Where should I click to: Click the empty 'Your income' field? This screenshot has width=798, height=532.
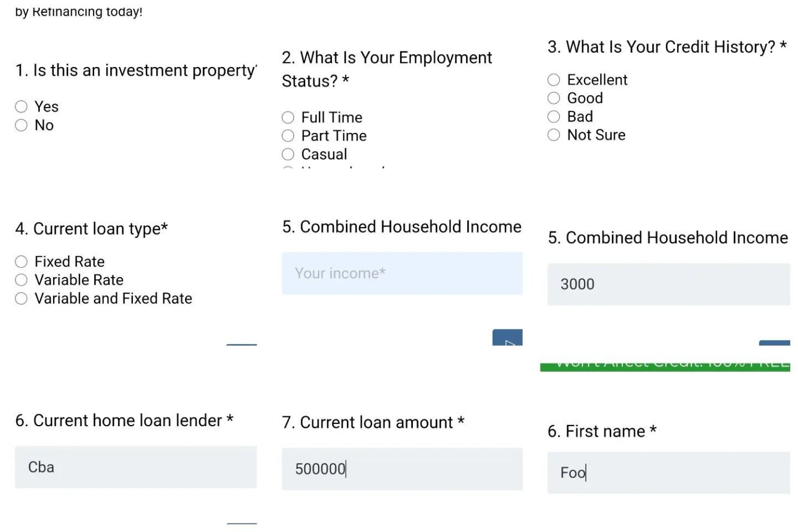pos(402,273)
